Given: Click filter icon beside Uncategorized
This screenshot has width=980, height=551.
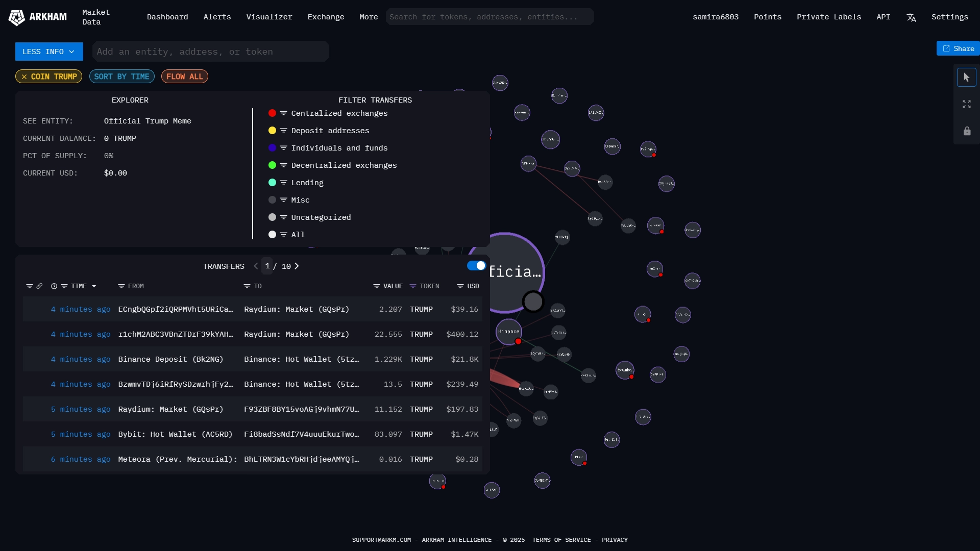Looking at the screenshot, I should [283, 217].
